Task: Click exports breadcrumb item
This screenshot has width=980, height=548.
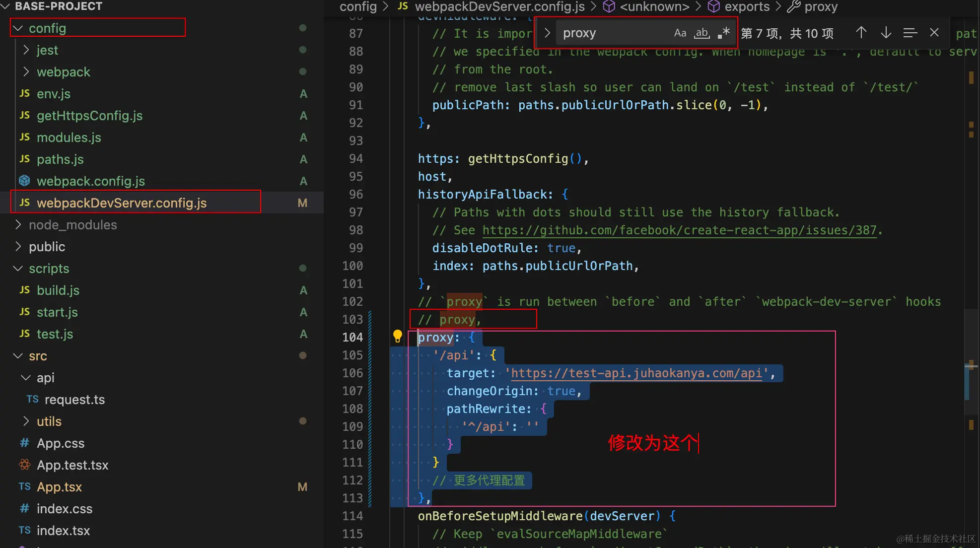Action: pos(747,7)
